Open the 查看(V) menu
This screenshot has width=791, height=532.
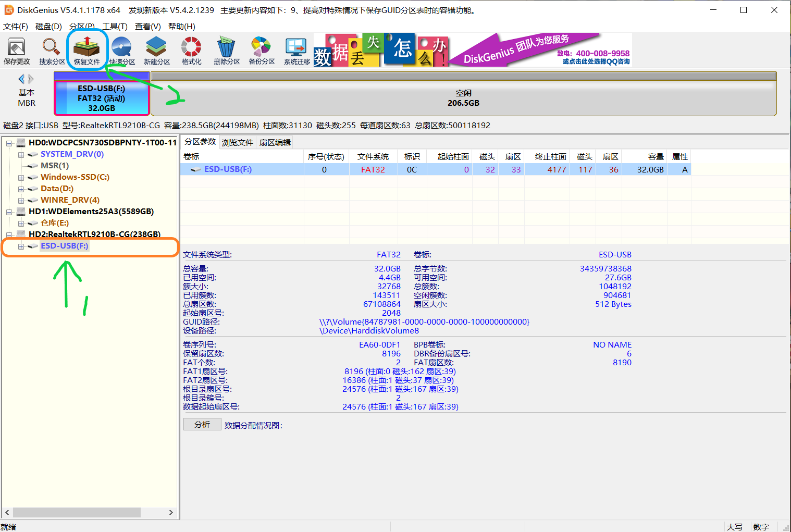click(x=148, y=26)
